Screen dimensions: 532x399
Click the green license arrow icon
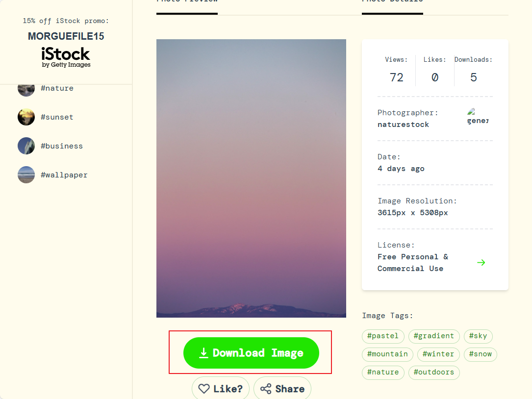[481, 263]
